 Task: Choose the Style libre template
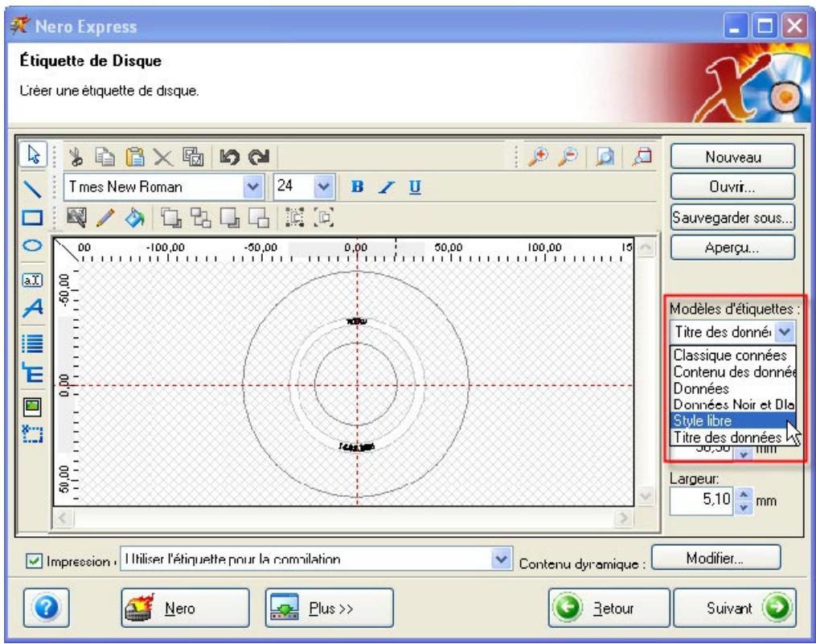click(x=732, y=420)
